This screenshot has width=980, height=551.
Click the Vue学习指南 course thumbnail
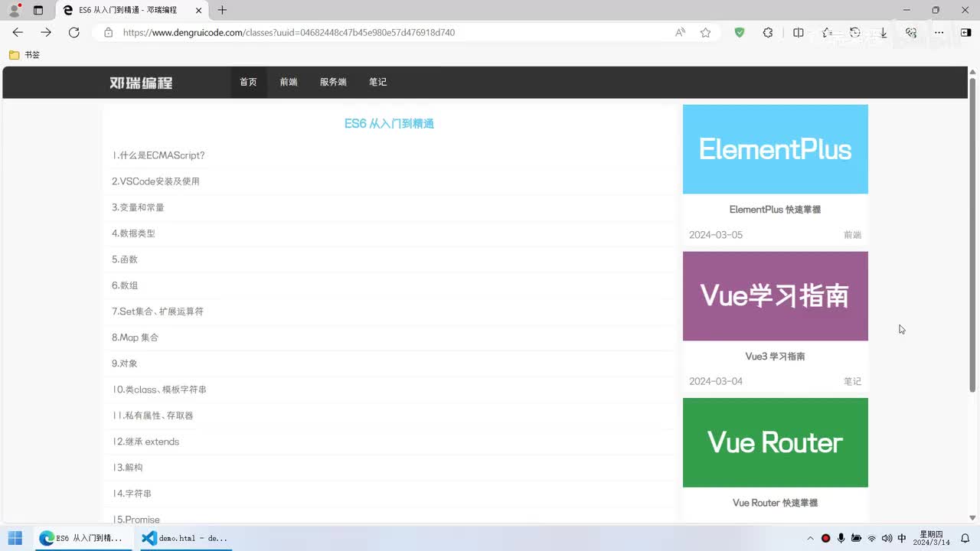[x=775, y=296]
